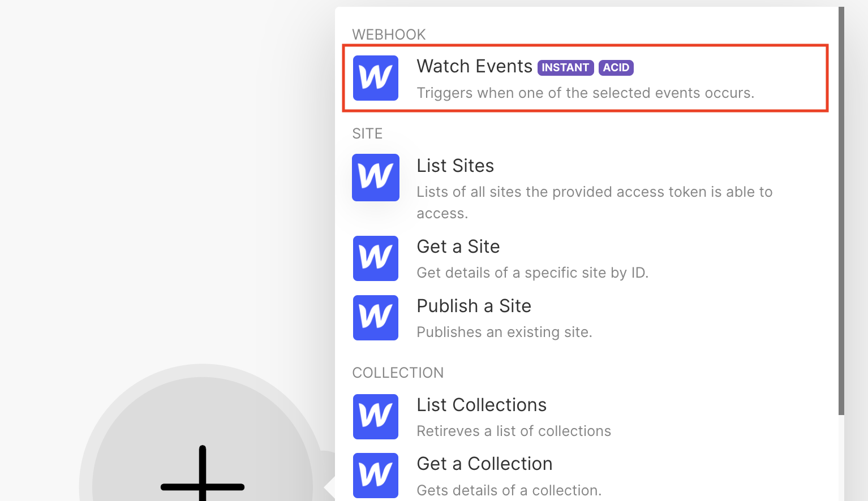Click description 'Publishes an existing site.'
This screenshot has width=868, height=501.
tap(504, 332)
